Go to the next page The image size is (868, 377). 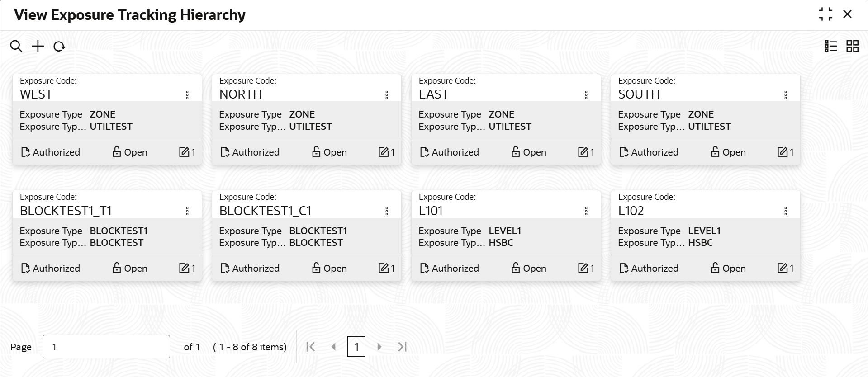(379, 347)
